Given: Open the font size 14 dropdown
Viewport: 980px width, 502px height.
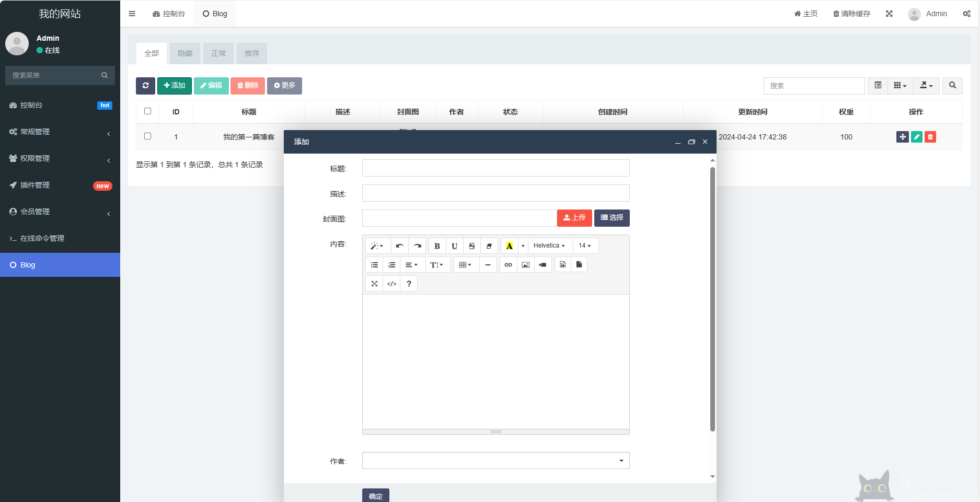Looking at the screenshot, I should click(584, 246).
